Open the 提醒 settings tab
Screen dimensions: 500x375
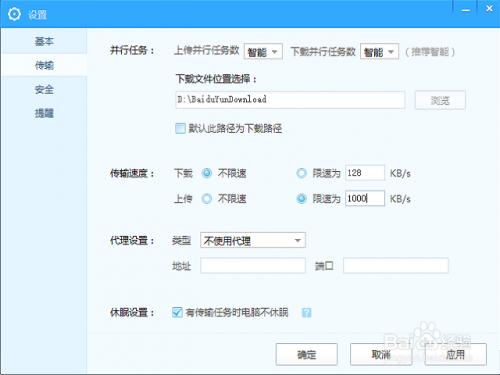pyautogui.click(x=44, y=113)
